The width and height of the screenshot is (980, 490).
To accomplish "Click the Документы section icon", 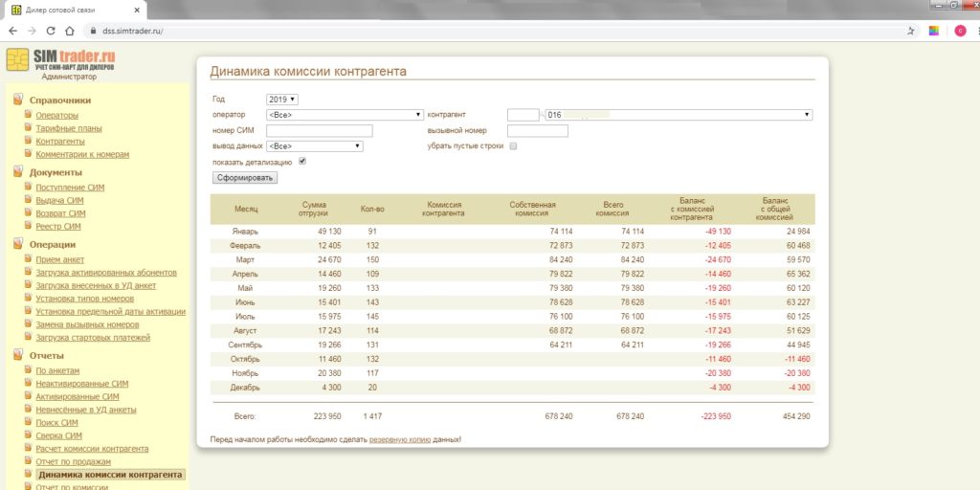I will [x=18, y=172].
